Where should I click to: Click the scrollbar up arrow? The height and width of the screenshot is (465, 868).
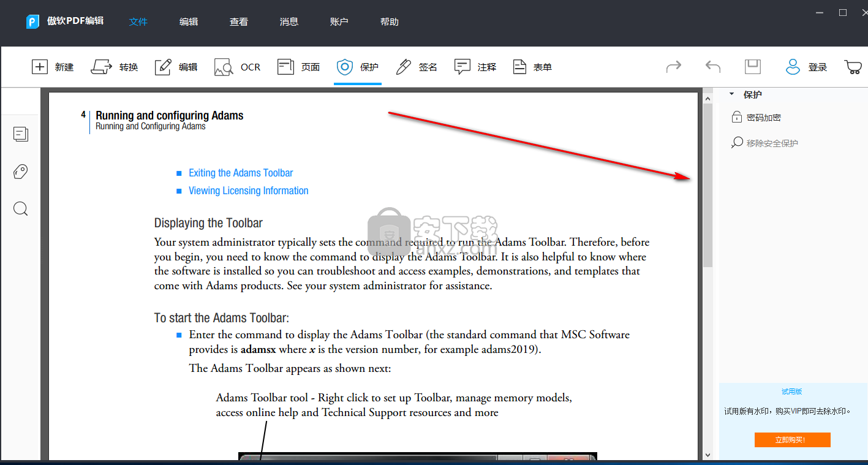(708, 97)
